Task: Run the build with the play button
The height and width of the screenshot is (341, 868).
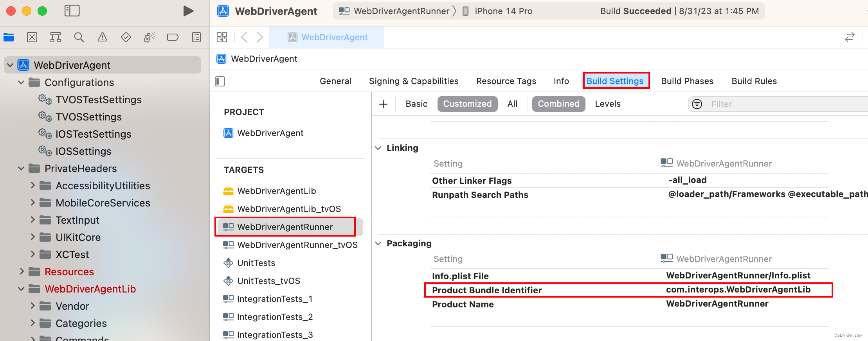Action: [188, 11]
